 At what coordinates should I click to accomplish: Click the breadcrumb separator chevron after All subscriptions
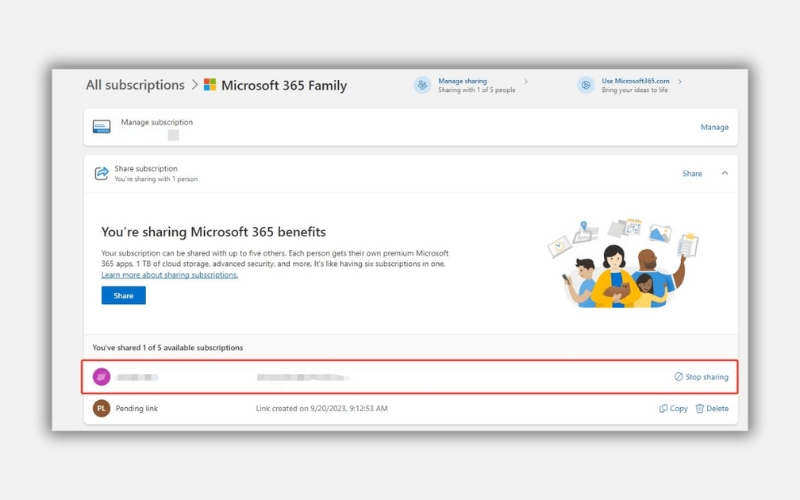tap(194, 85)
